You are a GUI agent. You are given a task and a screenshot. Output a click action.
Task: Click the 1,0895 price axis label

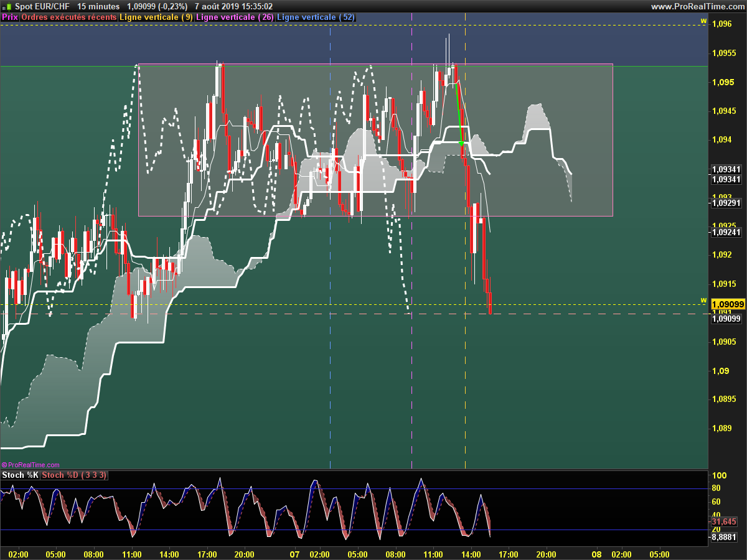(x=725, y=399)
